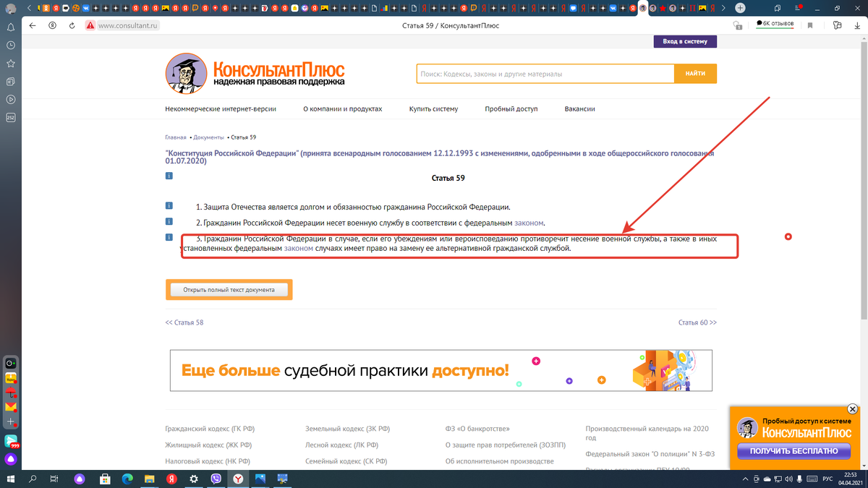Click the Документы breadcrumb link

(208, 137)
